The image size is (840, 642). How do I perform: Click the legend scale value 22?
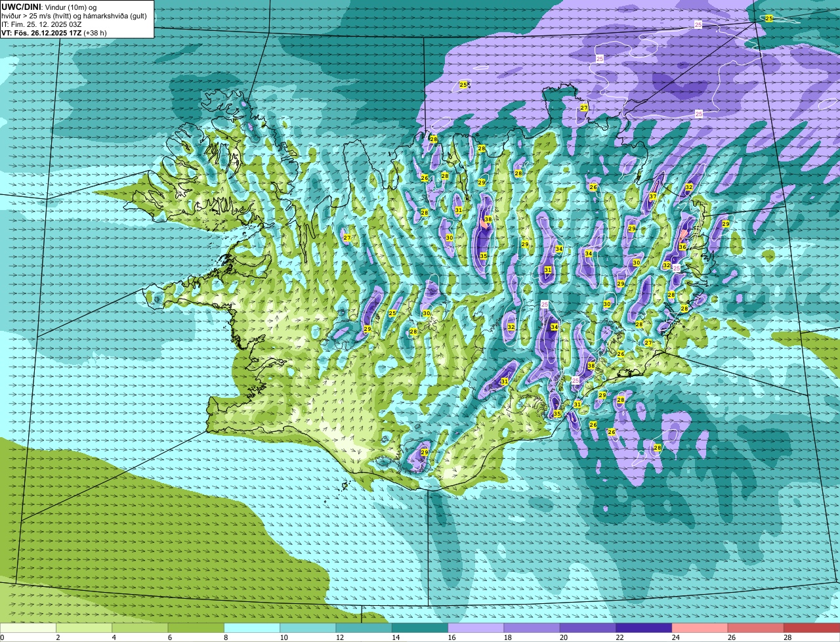(619, 637)
